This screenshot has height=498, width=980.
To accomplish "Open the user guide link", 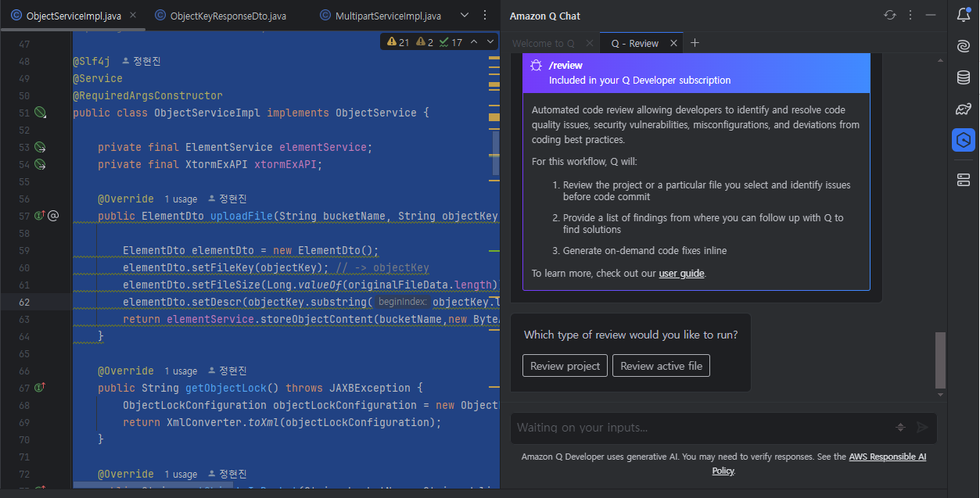I will point(681,274).
